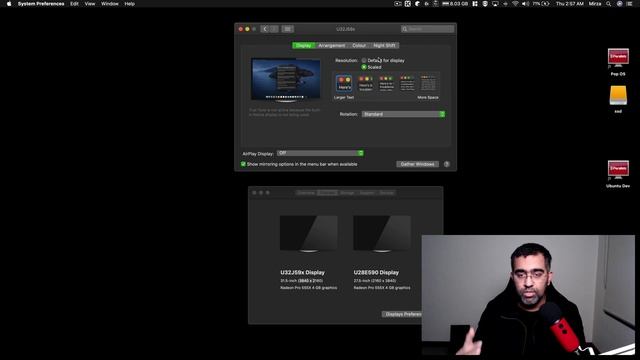The width and height of the screenshot is (640, 360).
Task: Select Support tab in About This Mac
Action: [367, 193]
